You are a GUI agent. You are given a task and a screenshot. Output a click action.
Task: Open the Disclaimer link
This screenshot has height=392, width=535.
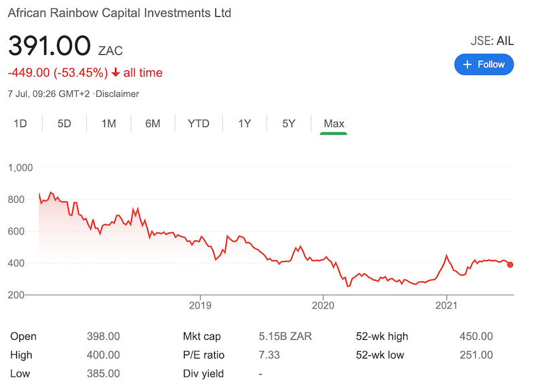point(117,94)
